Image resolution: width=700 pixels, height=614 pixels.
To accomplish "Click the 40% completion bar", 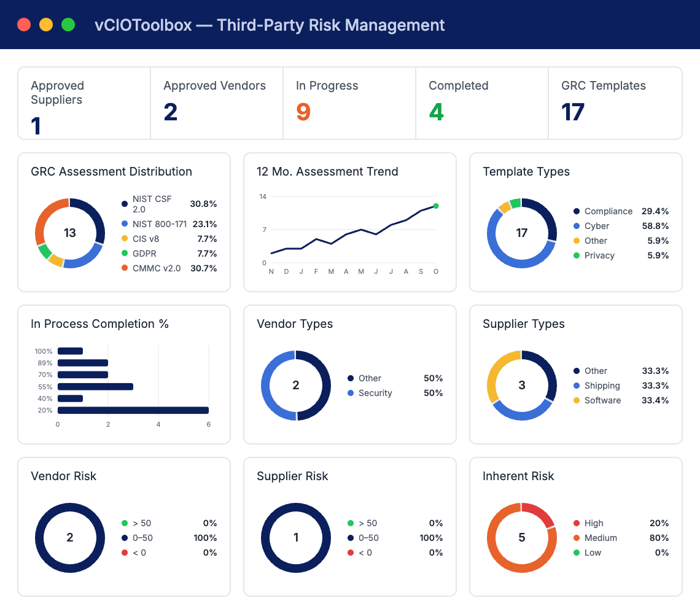I will [70, 398].
